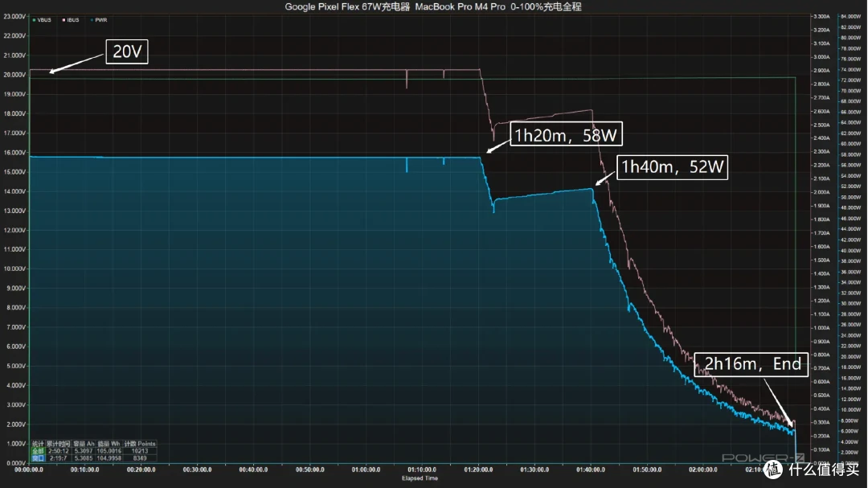Click the 23.000V voltage axis label
The height and width of the screenshot is (488, 868).
[14, 17]
